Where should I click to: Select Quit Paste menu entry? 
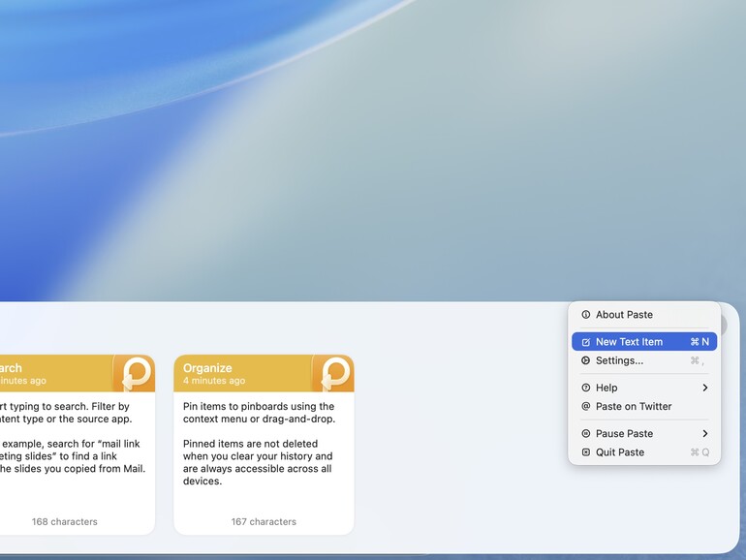click(x=644, y=452)
